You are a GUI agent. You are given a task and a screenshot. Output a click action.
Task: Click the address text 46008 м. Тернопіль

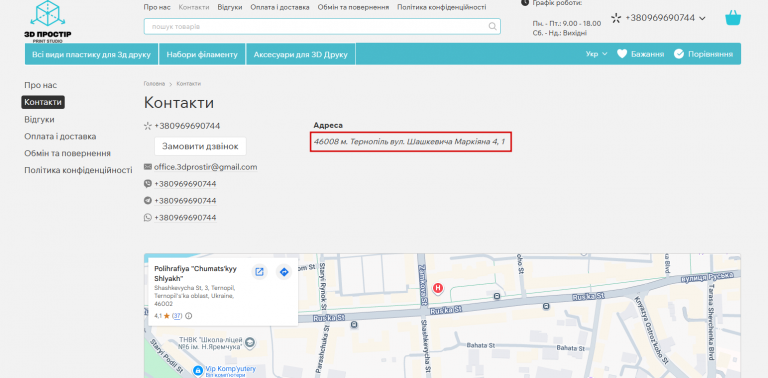[409, 142]
